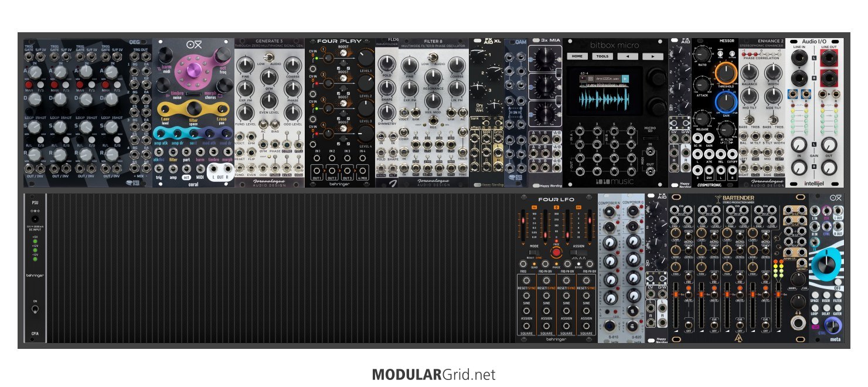Click the GATER button on the meta module
Screen dimensions: 868x387
coord(837,309)
